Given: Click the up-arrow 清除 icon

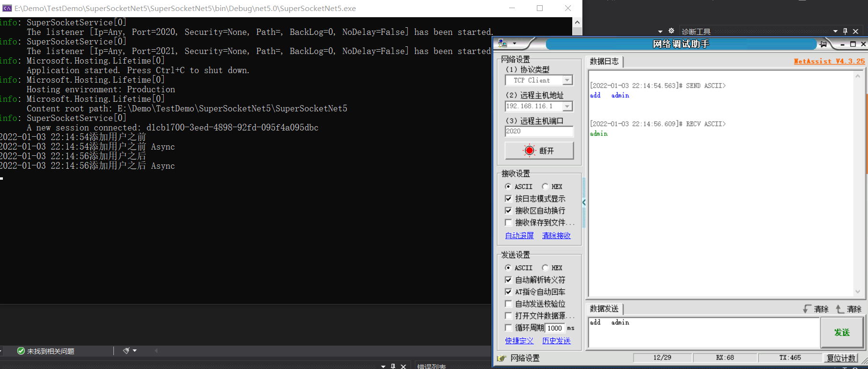Looking at the screenshot, I should click(x=840, y=309).
